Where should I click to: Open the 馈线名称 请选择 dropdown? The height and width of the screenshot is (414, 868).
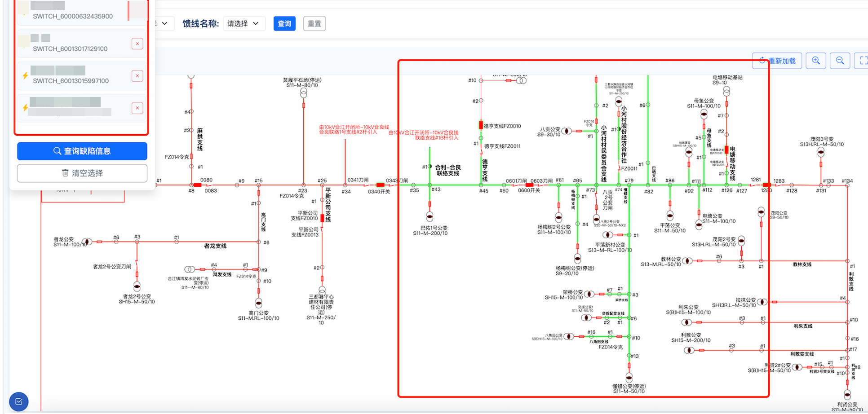244,23
